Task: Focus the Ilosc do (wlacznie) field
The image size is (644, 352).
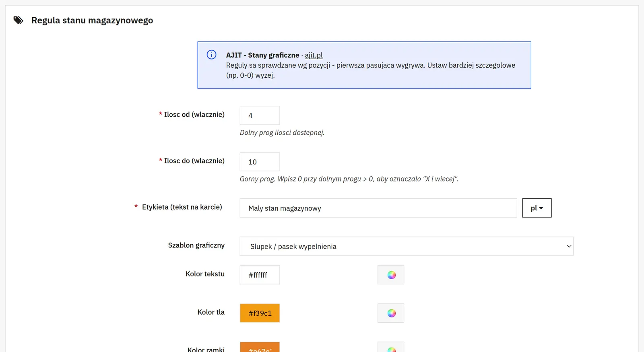Action: click(x=260, y=162)
